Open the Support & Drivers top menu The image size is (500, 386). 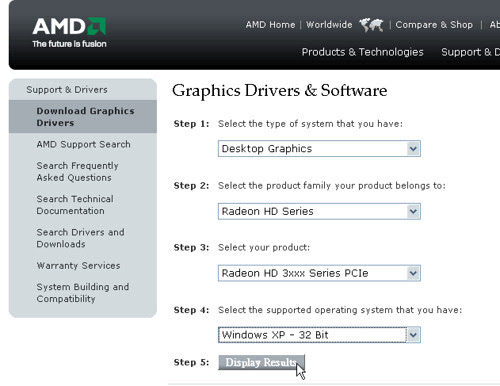(x=470, y=52)
